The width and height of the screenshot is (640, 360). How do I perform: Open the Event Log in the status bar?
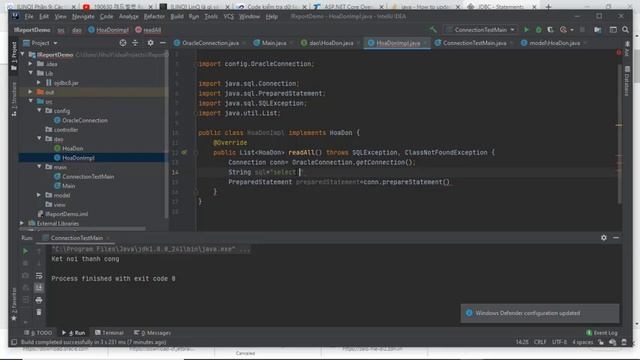[x=602, y=333]
